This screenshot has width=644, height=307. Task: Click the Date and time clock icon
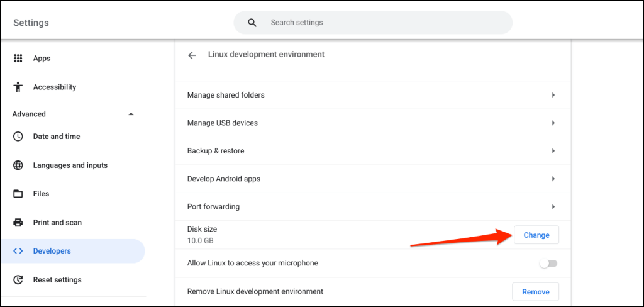18,137
